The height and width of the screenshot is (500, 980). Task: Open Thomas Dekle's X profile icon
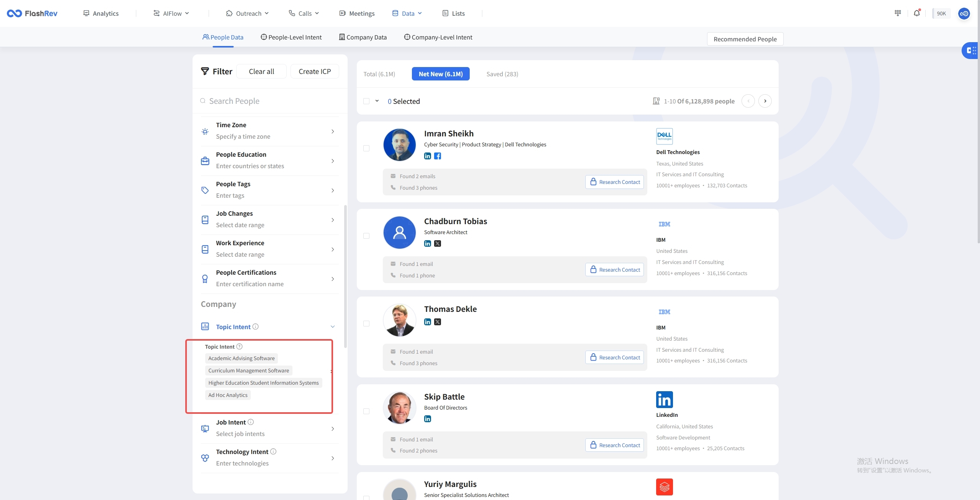coord(438,322)
